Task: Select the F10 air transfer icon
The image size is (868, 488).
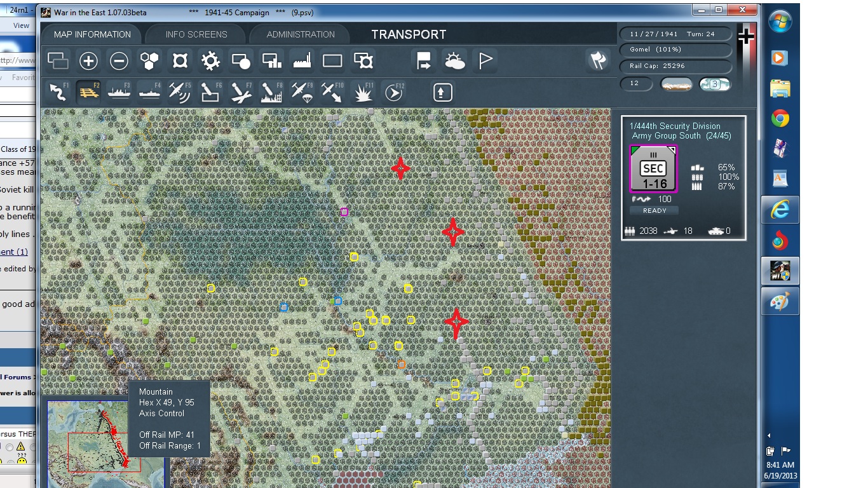Action: tap(332, 92)
